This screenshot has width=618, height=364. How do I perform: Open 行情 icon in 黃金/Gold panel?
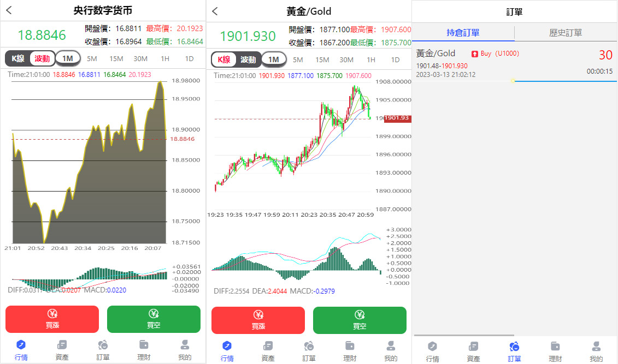coord(227,346)
